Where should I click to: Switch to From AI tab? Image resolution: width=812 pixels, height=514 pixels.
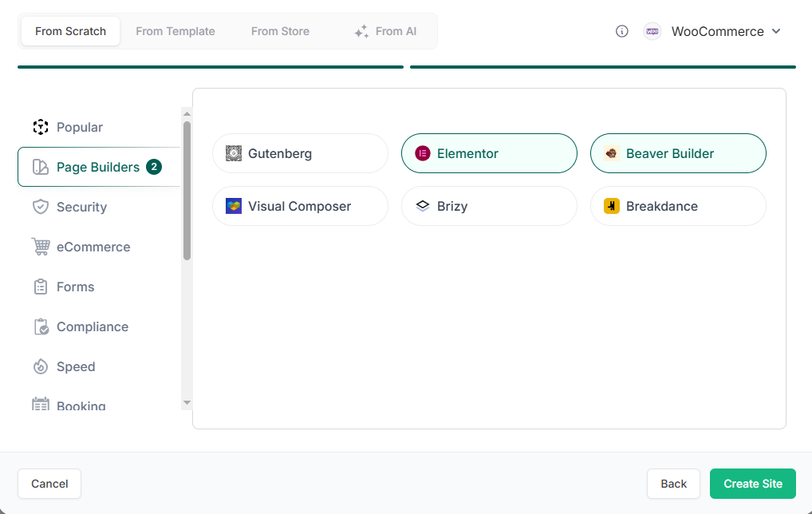pos(385,31)
